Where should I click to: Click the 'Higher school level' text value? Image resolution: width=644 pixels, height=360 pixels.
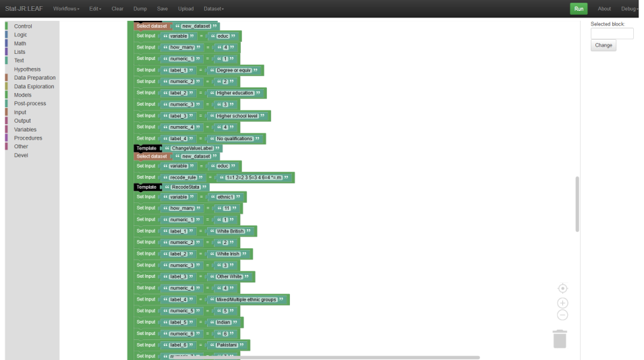click(x=237, y=116)
